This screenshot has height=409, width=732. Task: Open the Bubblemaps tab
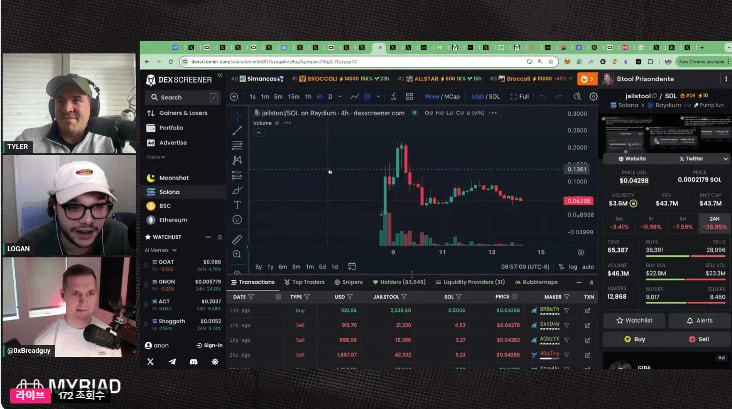(536, 282)
